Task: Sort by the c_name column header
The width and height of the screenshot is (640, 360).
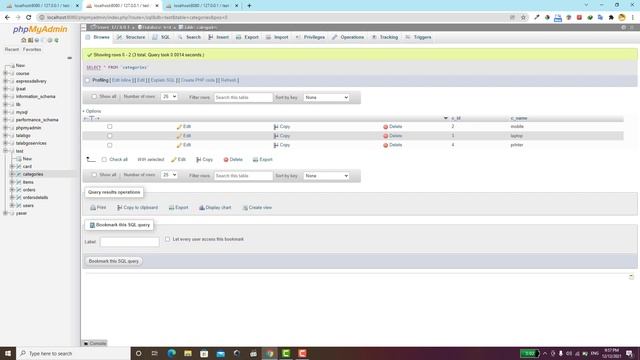Action: [519, 118]
